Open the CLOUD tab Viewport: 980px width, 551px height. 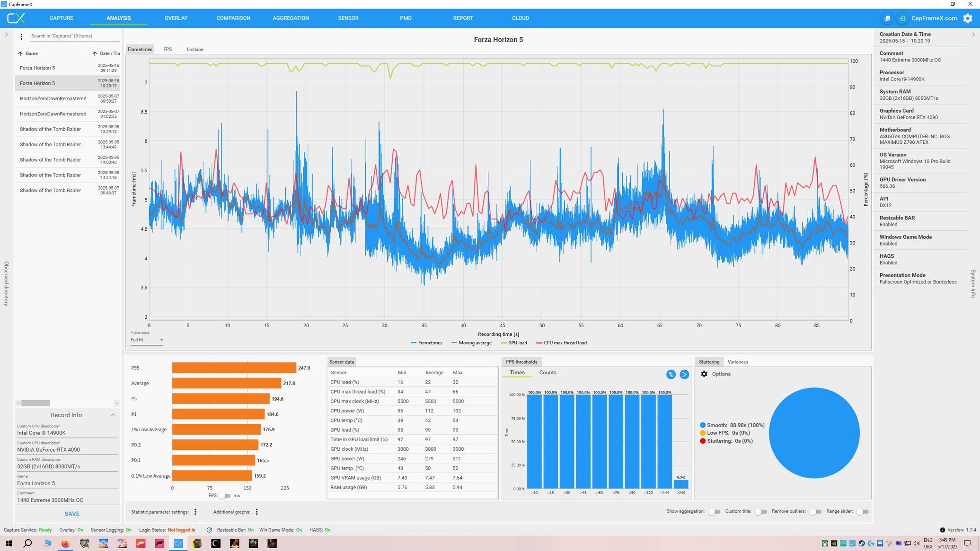[x=521, y=18]
